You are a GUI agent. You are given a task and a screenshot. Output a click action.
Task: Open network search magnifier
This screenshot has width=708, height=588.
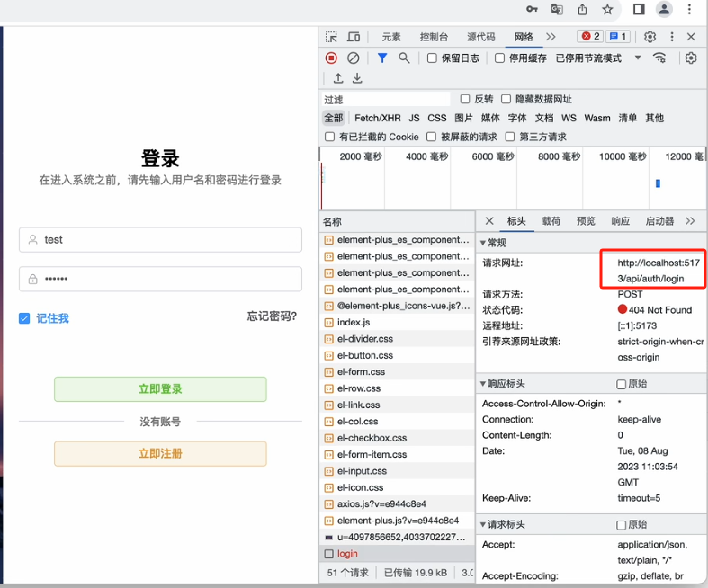point(404,58)
